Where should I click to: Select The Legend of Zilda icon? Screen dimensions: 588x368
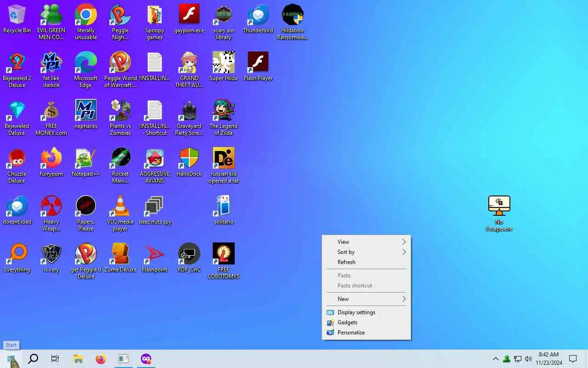click(x=224, y=118)
